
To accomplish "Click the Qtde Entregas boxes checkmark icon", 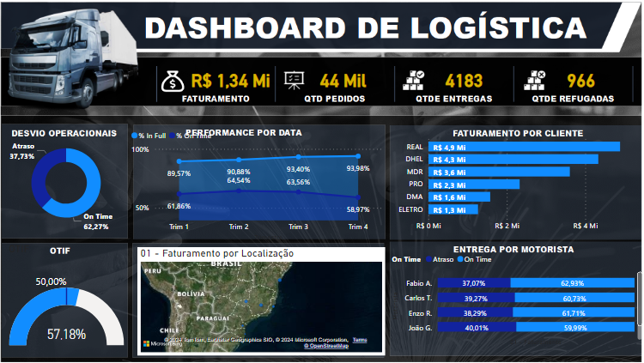I will pos(416,82).
